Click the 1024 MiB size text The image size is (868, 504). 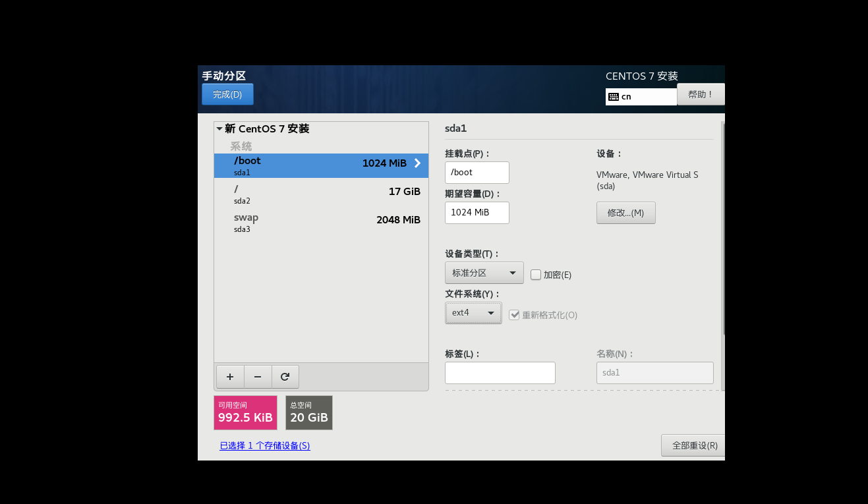click(x=384, y=163)
